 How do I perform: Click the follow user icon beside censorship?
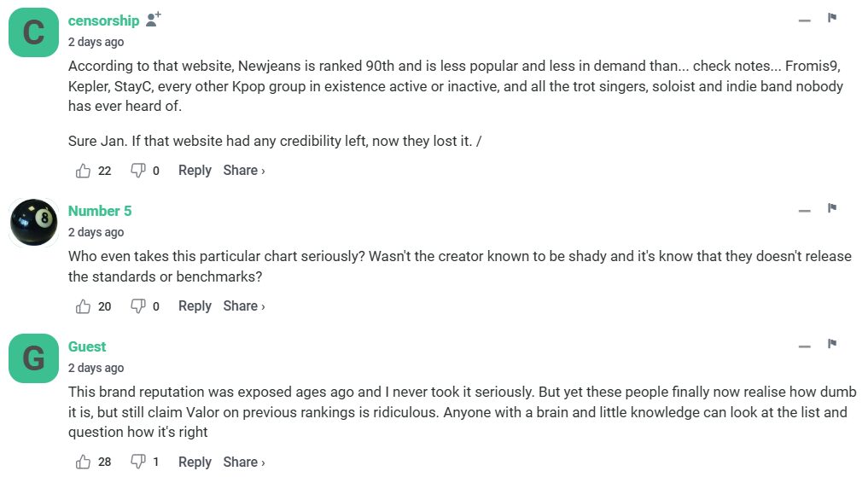(x=154, y=20)
